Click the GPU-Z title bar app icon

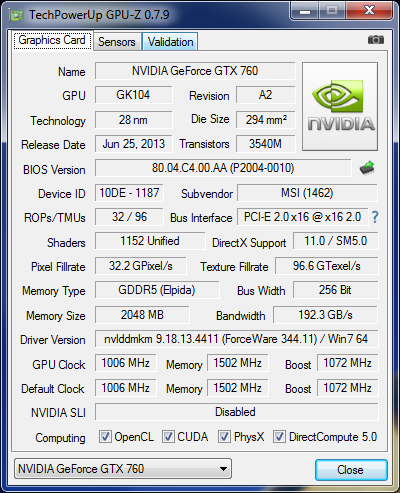pyautogui.click(x=17, y=15)
